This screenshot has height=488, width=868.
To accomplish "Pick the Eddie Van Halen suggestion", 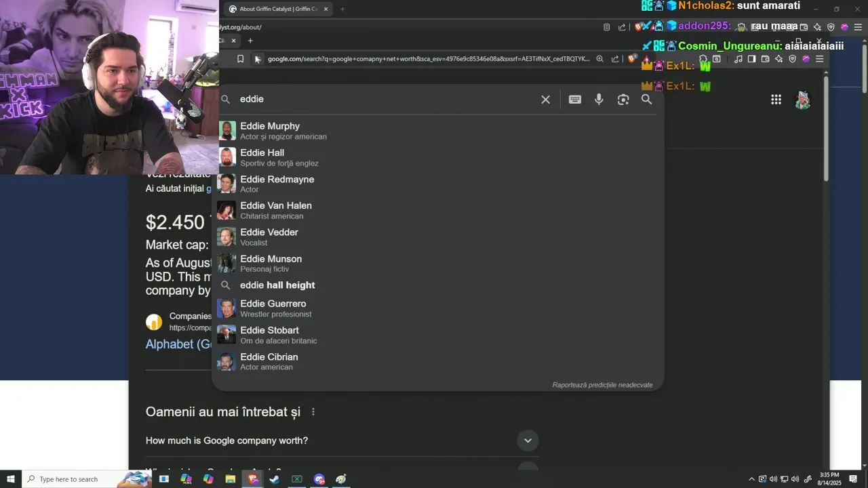I will pyautogui.click(x=437, y=210).
